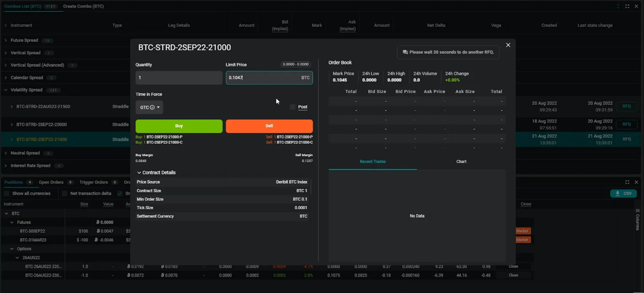
Task: Expand the Vertical Spread (Advanced) group
Action: 6,65
